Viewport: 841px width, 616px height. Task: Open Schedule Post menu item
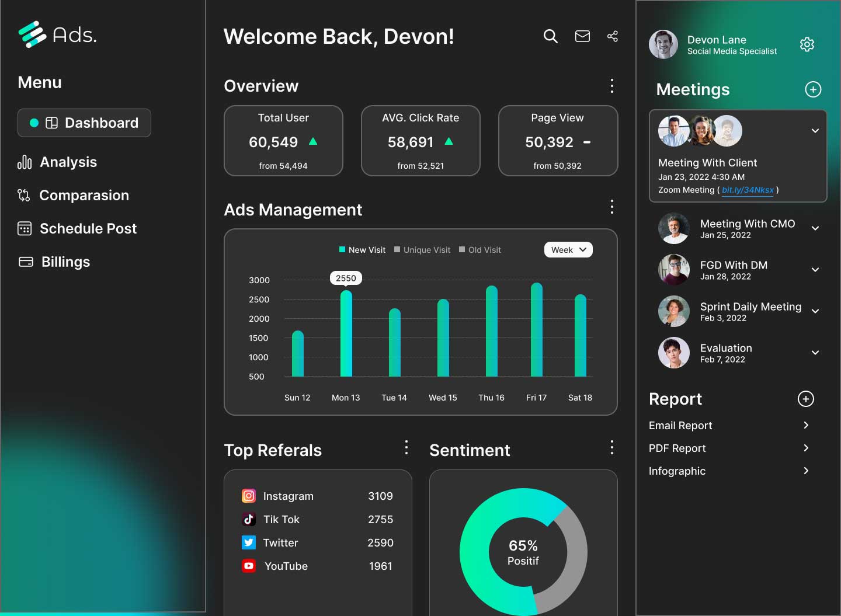click(x=77, y=228)
